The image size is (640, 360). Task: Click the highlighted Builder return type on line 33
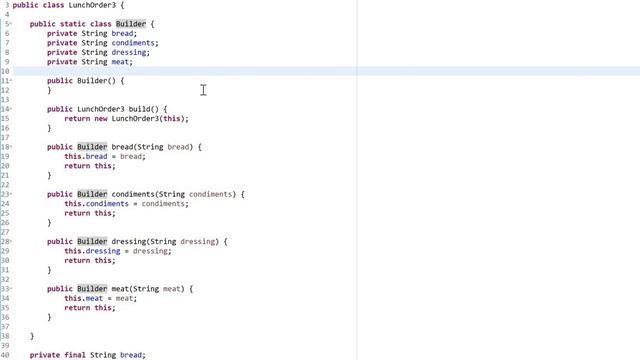pos(92,289)
